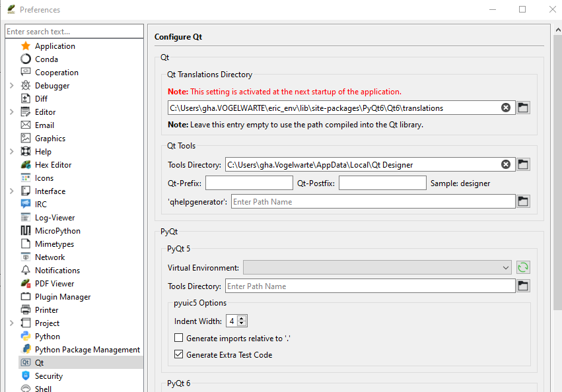562x392 pixels.
Task: Select the Security settings page
Action: pyautogui.click(x=49, y=376)
